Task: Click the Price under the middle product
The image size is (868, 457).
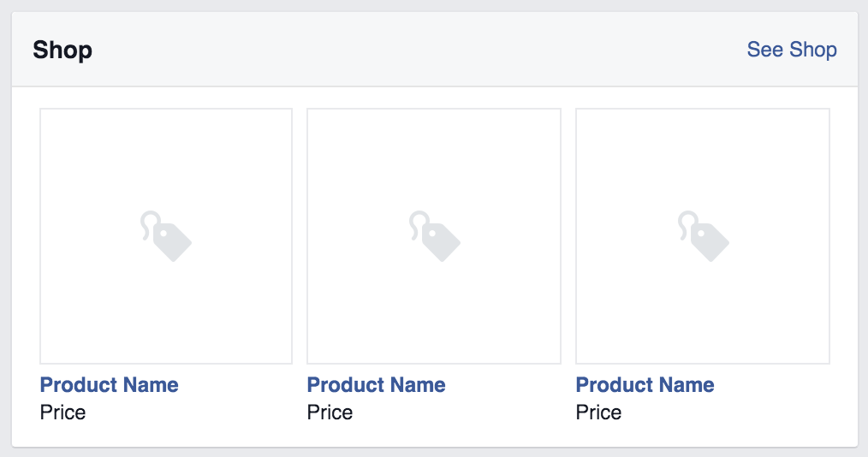Action: click(x=330, y=412)
